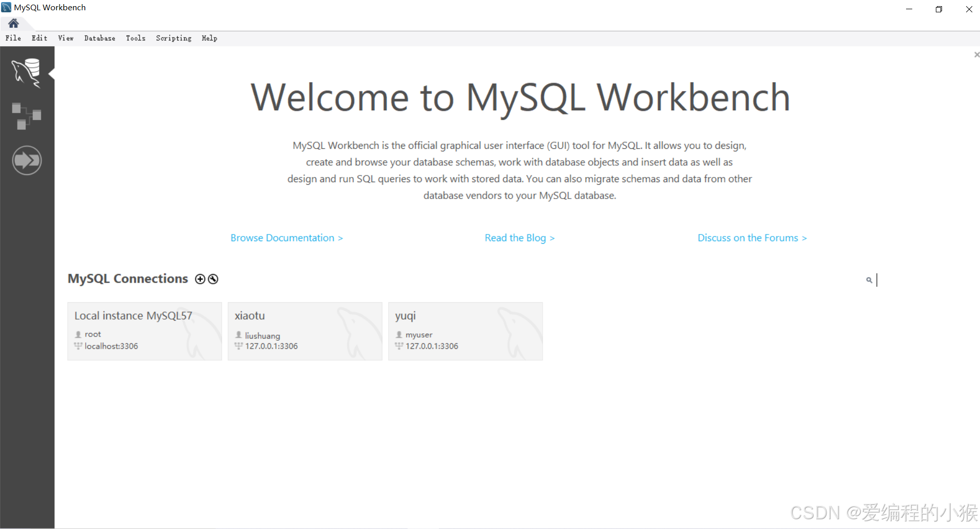Click the MySQL Connections heading
980x529 pixels.
pos(128,279)
